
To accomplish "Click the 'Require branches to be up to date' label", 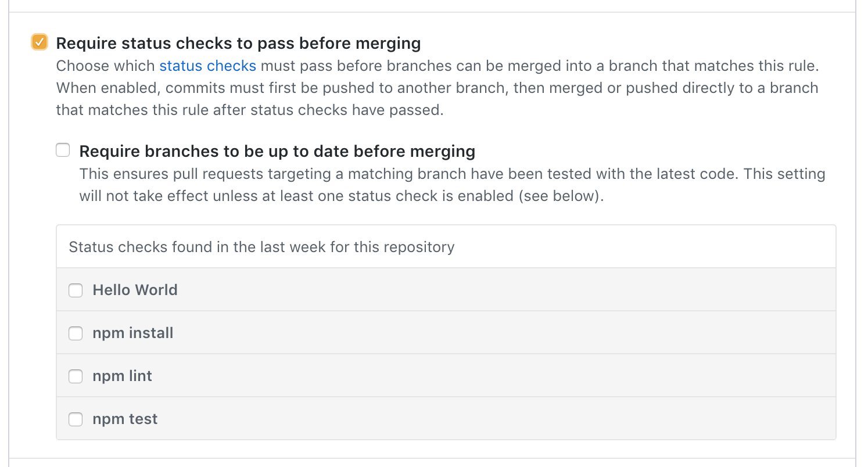I will (x=277, y=151).
